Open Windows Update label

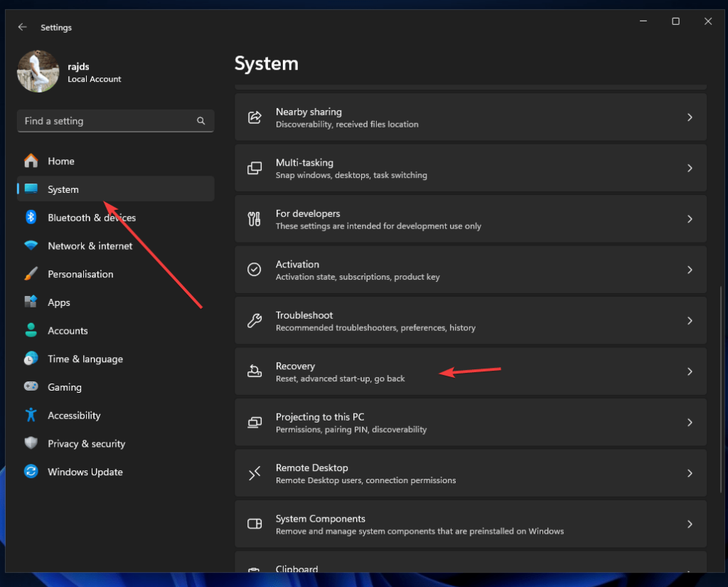click(x=85, y=472)
